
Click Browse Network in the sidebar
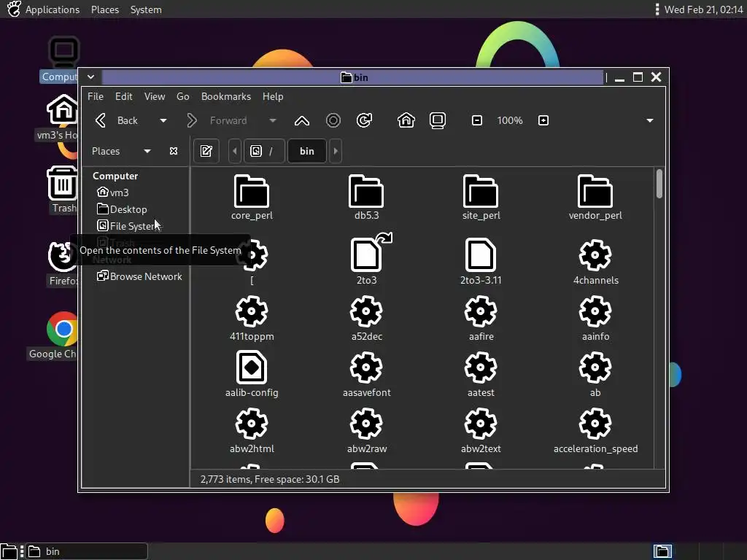[139, 276]
